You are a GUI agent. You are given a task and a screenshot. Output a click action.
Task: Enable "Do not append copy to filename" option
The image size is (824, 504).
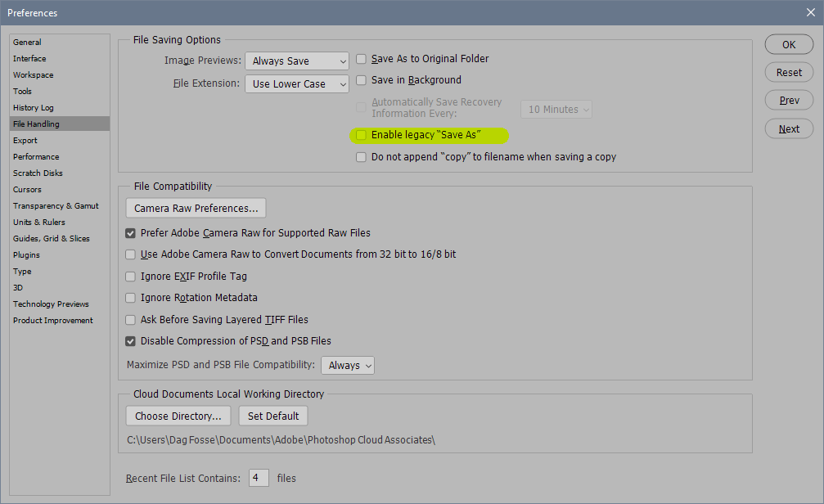pyautogui.click(x=361, y=157)
